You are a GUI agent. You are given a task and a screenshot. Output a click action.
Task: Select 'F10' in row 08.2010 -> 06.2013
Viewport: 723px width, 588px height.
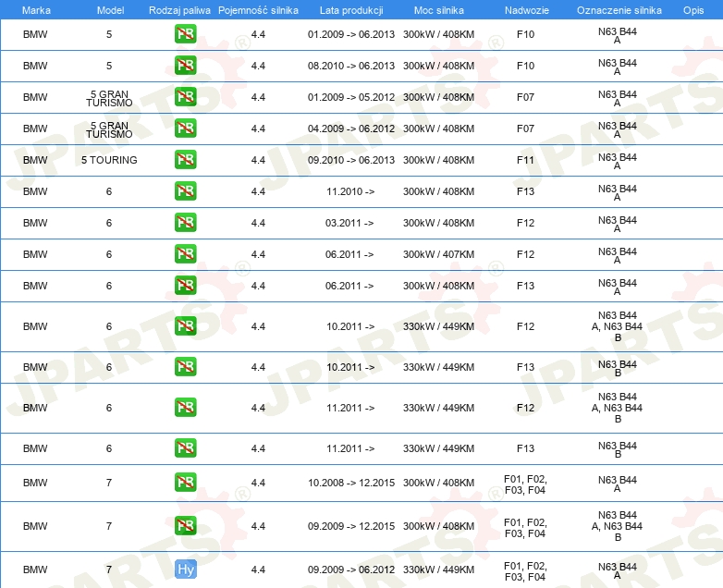tap(525, 66)
